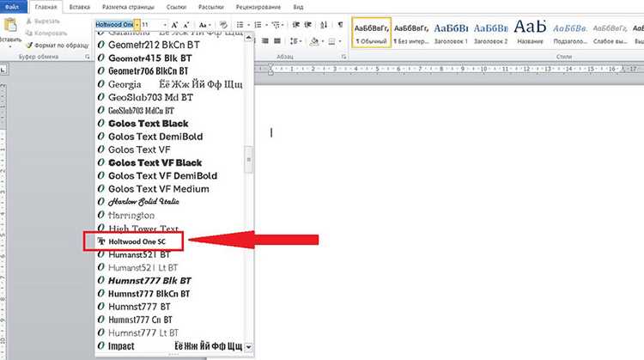Switch to the Разметка страницы tab
644x360 pixels.
click(128, 7)
